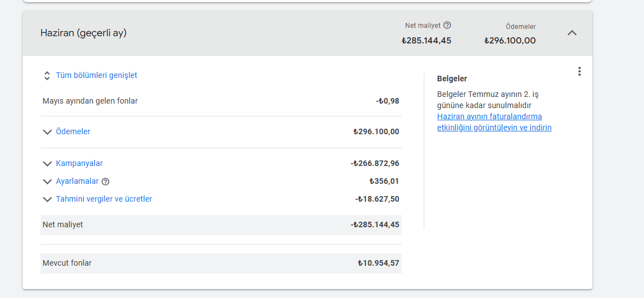644x298 pixels.
Task: Open the three-dot more options menu
Action: click(x=579, y=71)
